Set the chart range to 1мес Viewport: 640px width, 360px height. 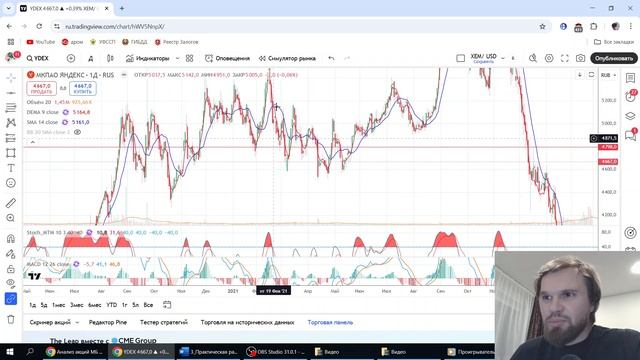click(x=59, y=305)
